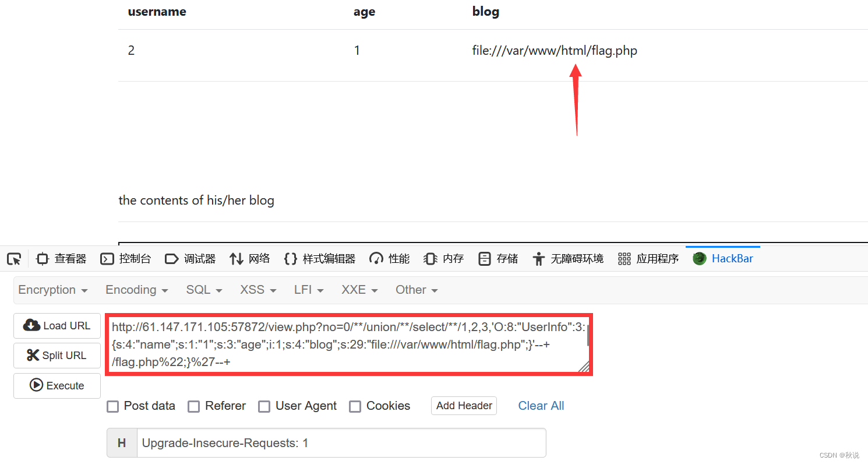
Task: Click the Upgrade-Insecure-Requests header field
Action: [341, 443]
